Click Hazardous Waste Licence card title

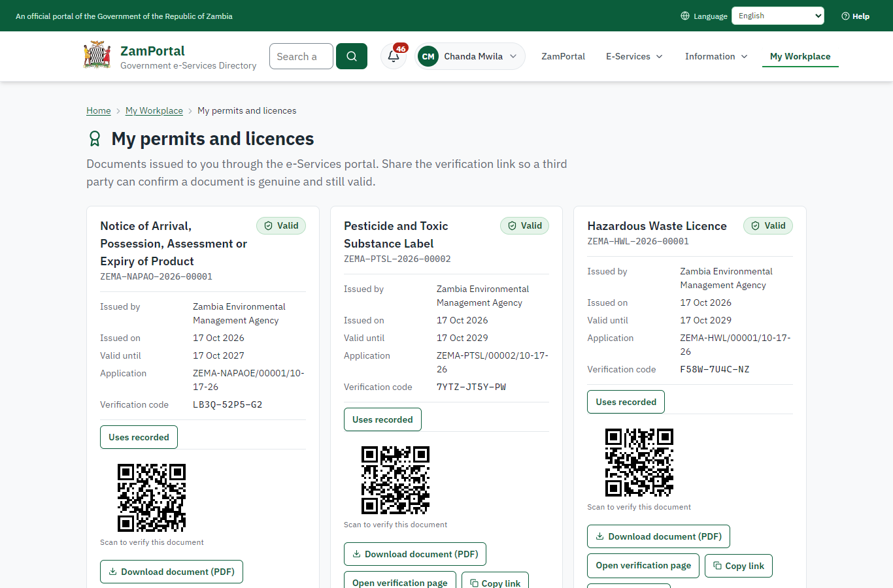(657, 225)
